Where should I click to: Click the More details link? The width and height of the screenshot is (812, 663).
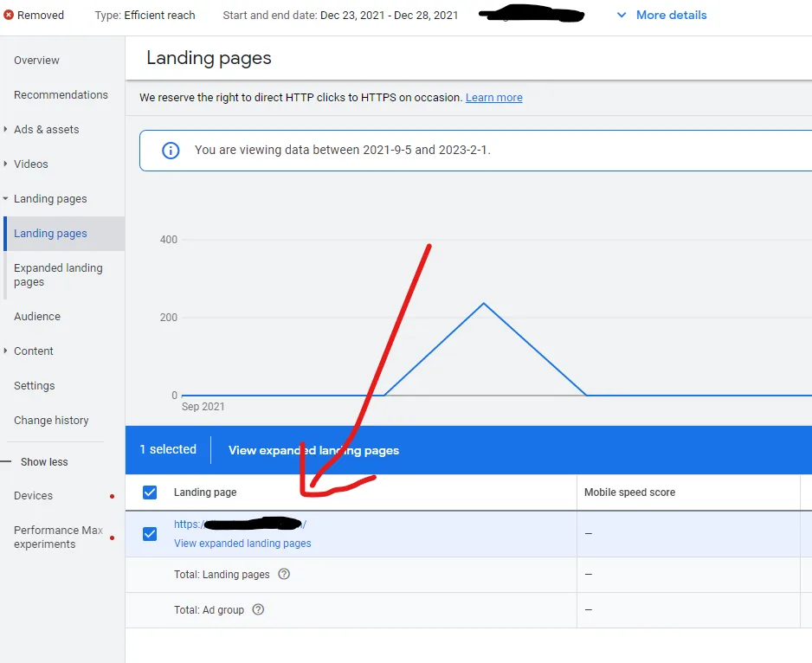pyautogui.click(x=671, y=15)
